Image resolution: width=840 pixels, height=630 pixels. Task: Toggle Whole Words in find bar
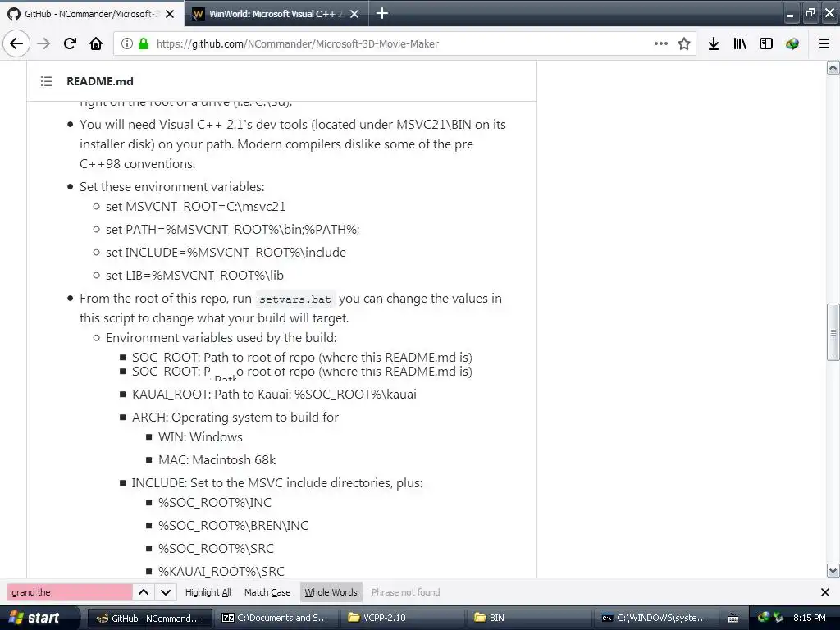331,592
